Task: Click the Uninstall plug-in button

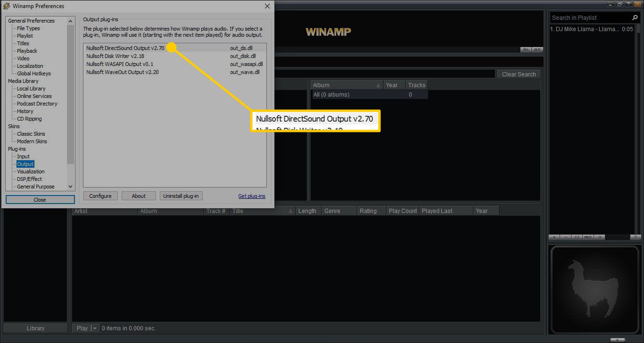Action: pos(181,196)
